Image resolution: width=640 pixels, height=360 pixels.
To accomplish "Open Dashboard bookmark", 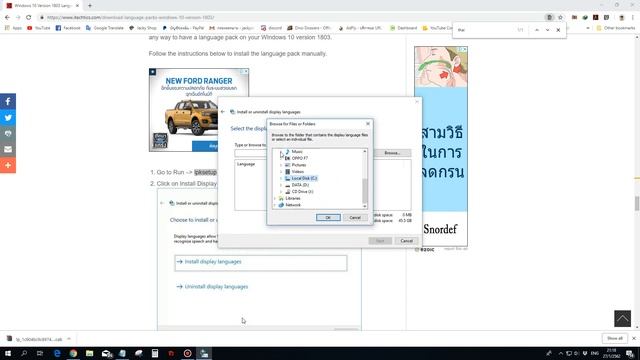I will (x=403, y=28).
